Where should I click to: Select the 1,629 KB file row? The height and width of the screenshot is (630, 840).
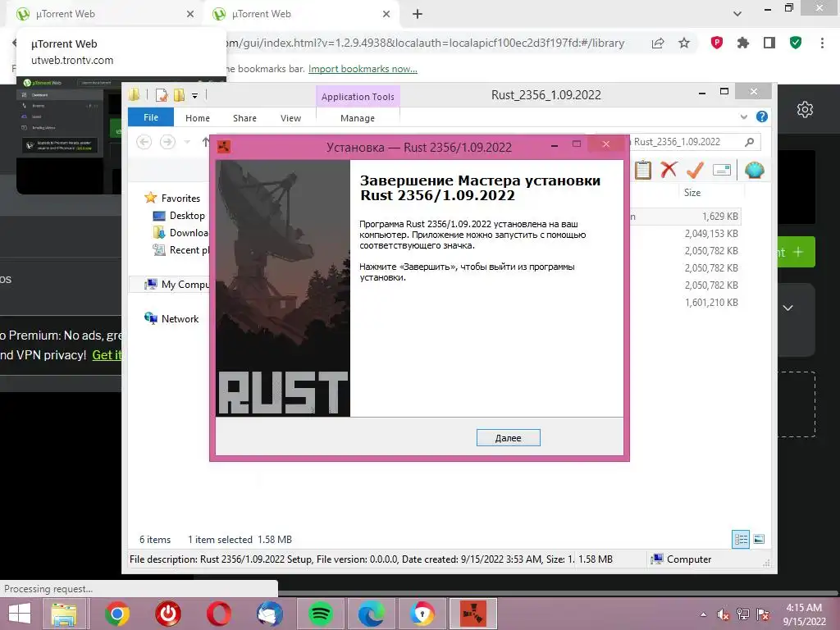685,217
